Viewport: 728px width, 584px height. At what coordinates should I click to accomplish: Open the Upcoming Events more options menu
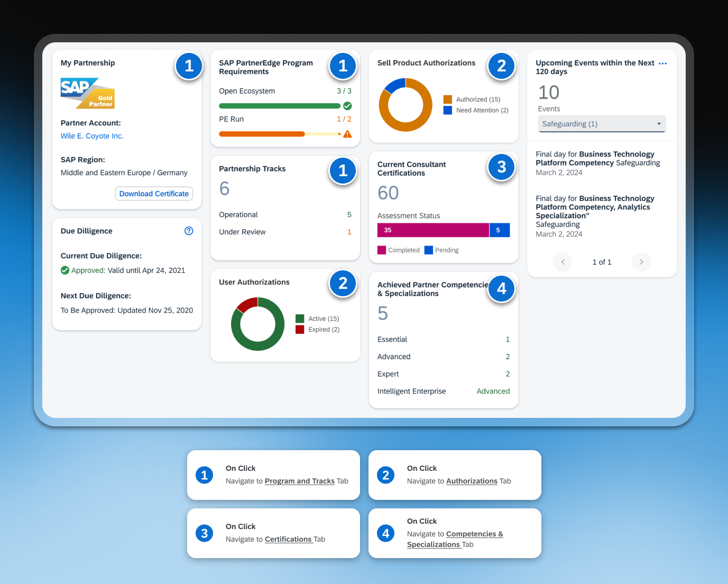(x=662, y=63)
